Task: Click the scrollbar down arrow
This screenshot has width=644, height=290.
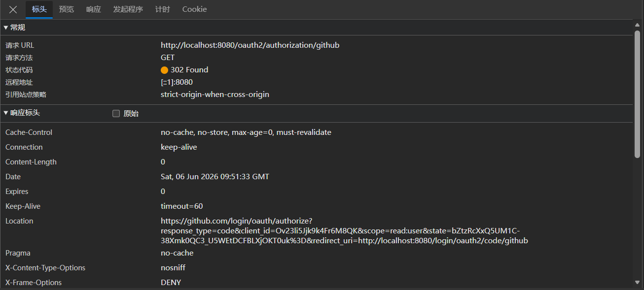Action: 638,282
